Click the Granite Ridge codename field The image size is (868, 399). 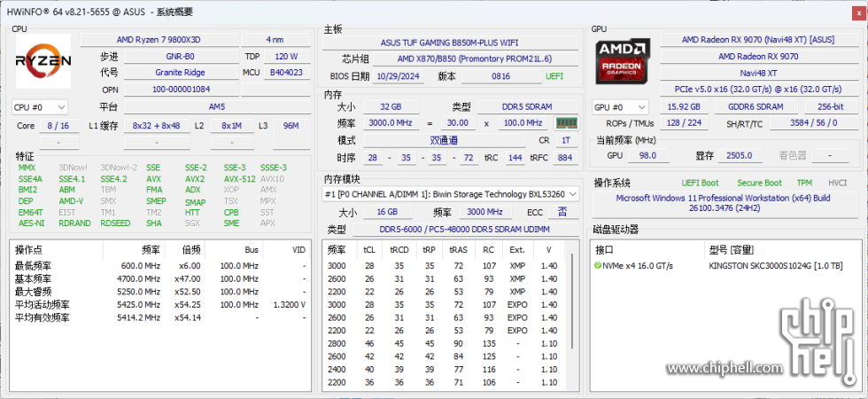pos(181,73)
